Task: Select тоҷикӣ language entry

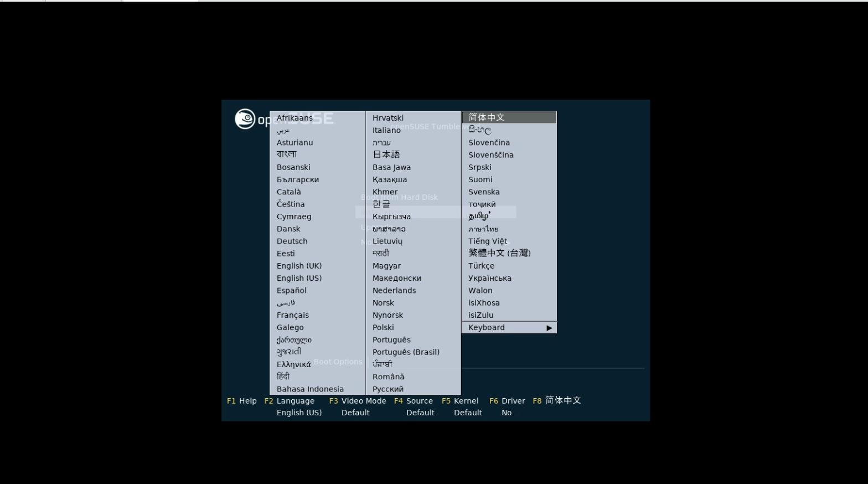Action: pos(482,204)
